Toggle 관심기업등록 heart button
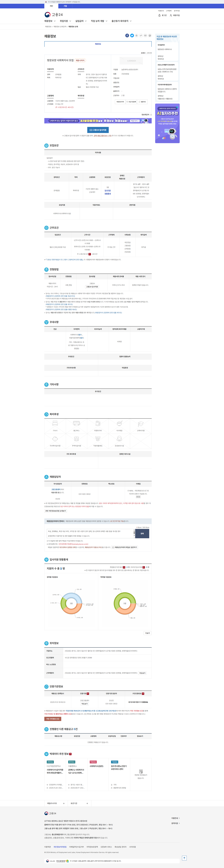The image size is (224, 868). coord(131,102)
